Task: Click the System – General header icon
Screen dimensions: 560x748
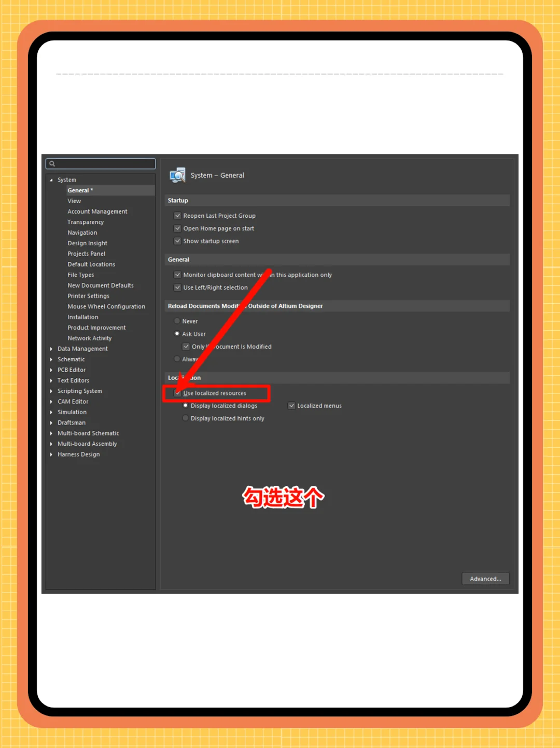Action: [x=177, y=175]
